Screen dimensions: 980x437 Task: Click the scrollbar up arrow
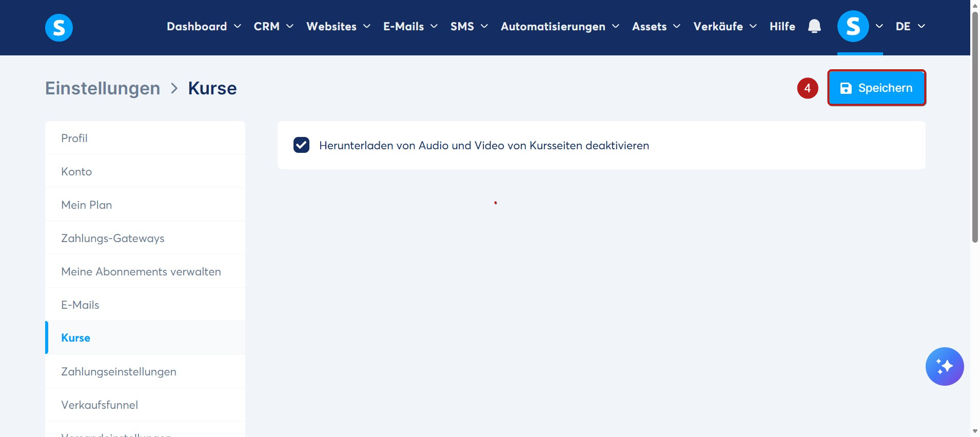pyautogui.click(x=975, y=5)
